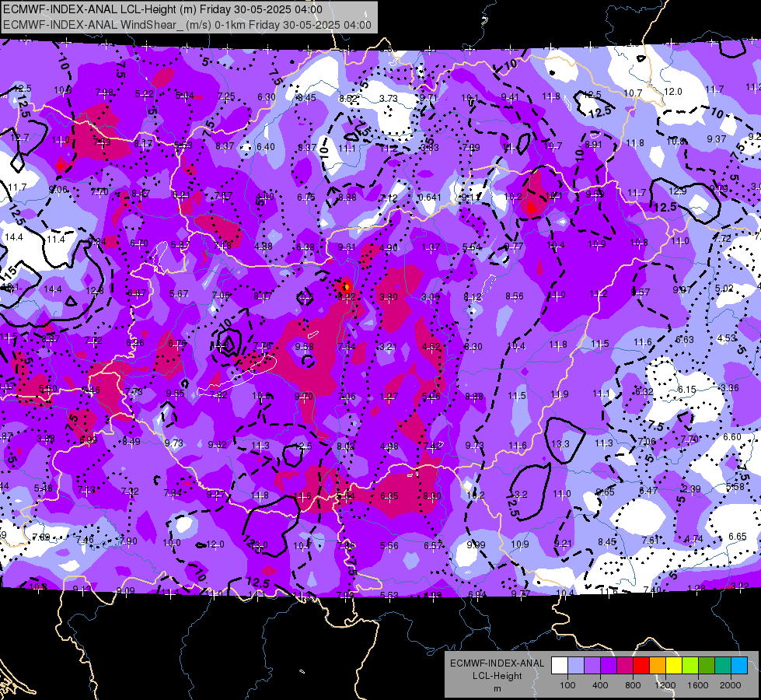This screenshot has width=761, height=700.
Task: Click the '6.60' value on the map
Action: [732, 436]
